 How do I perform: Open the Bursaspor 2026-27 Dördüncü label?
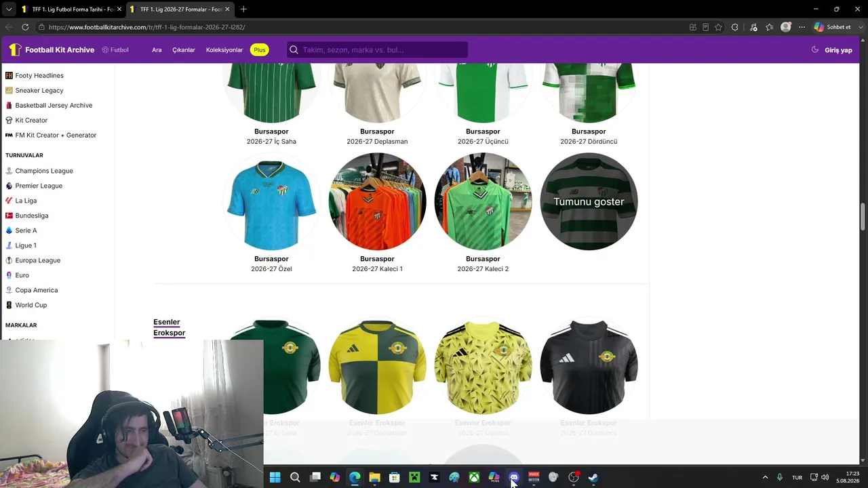(589, 142)
